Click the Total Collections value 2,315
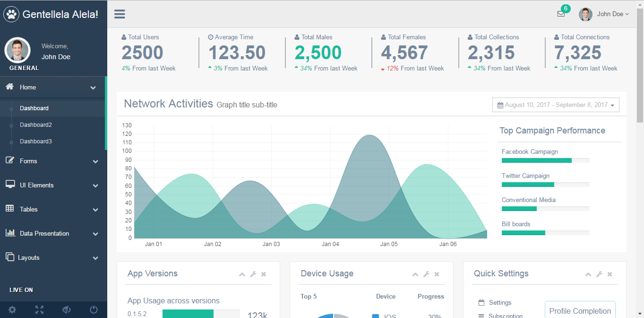 491,53
